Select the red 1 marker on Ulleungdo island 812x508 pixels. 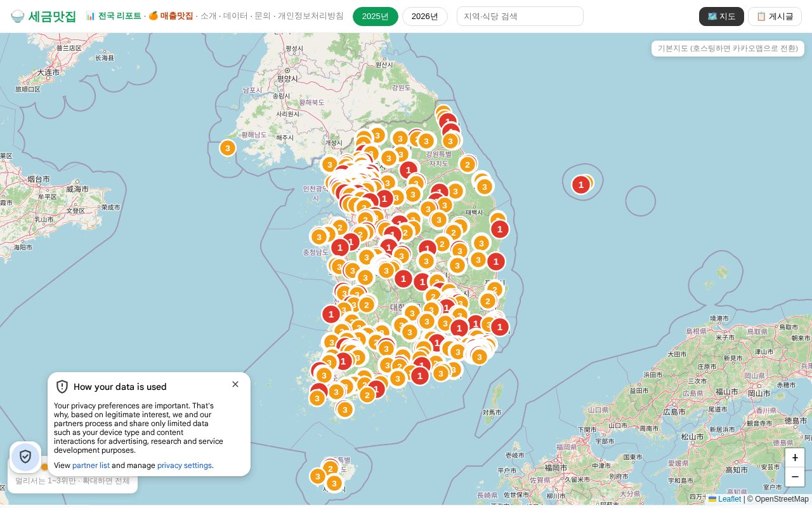580,185
